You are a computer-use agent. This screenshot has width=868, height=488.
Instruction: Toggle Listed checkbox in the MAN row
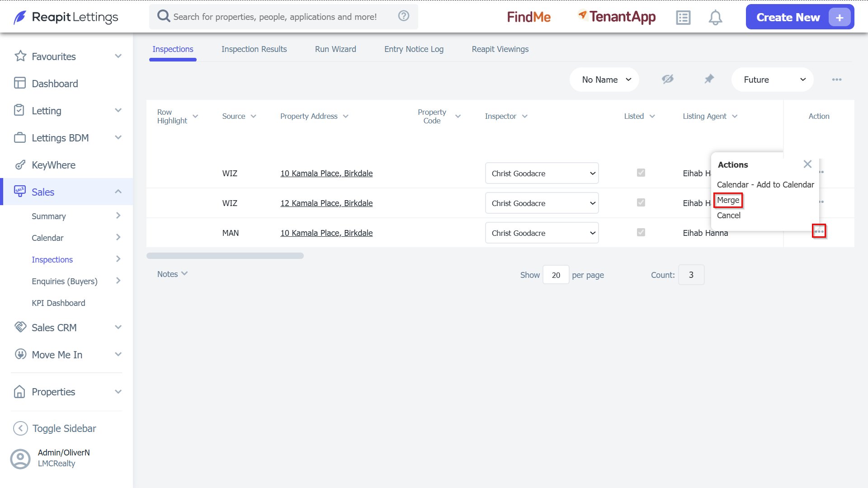tap(641, 232)
